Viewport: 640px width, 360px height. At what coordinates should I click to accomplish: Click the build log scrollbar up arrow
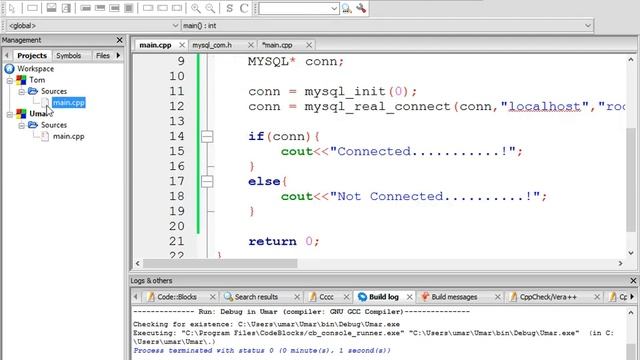631,313
